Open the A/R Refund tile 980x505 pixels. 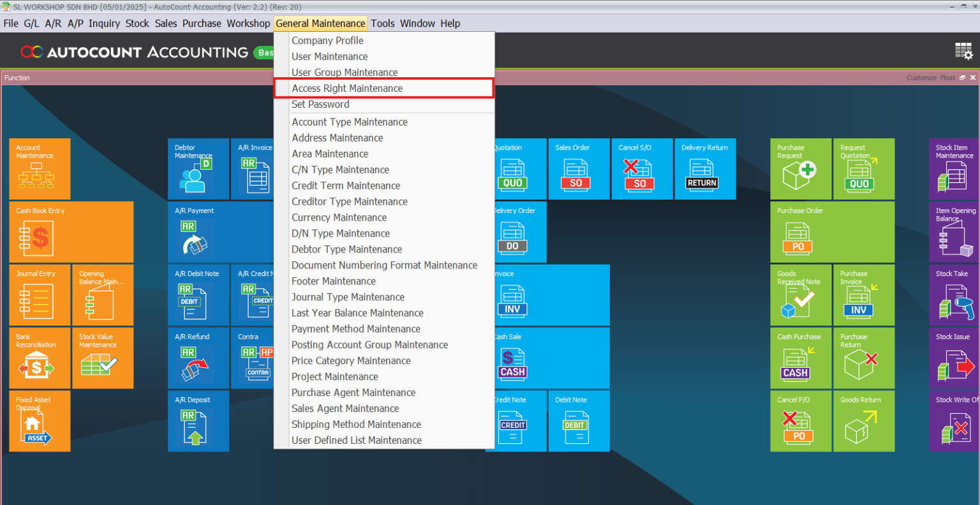point(198,358)
